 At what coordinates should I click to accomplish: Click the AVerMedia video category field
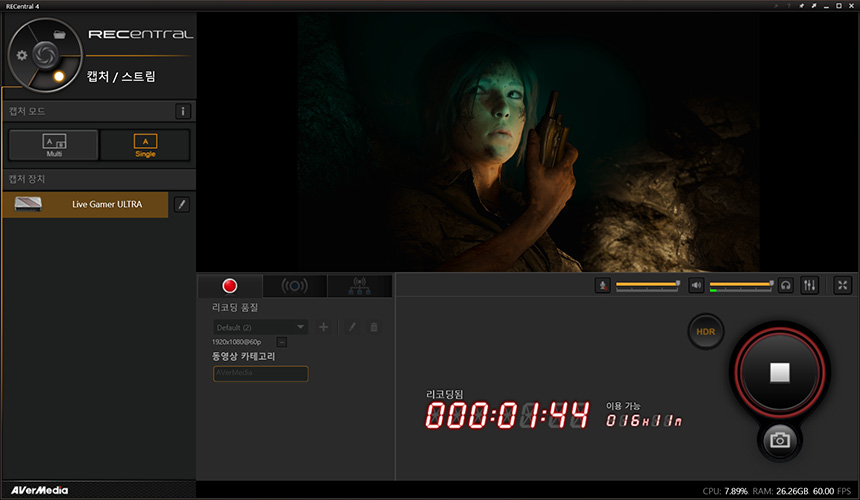point(261,373)
